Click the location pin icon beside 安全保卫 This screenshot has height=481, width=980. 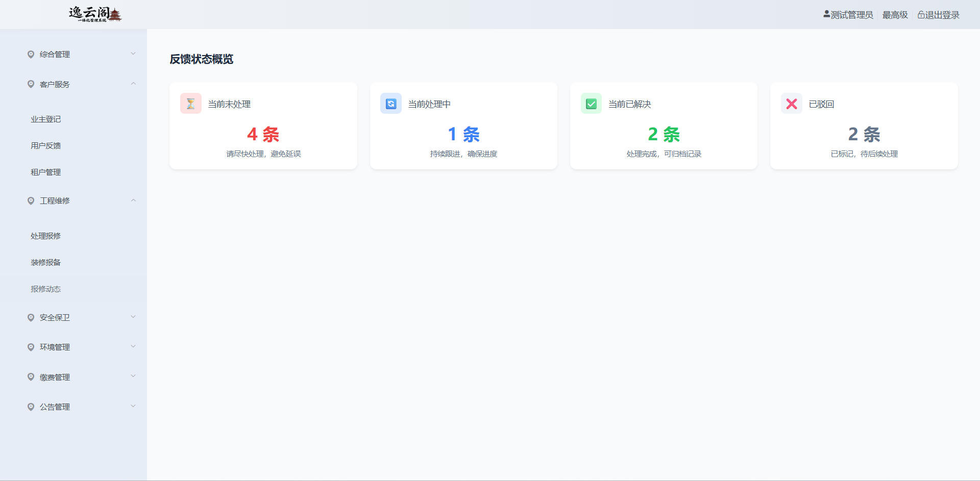coord(31,317)
